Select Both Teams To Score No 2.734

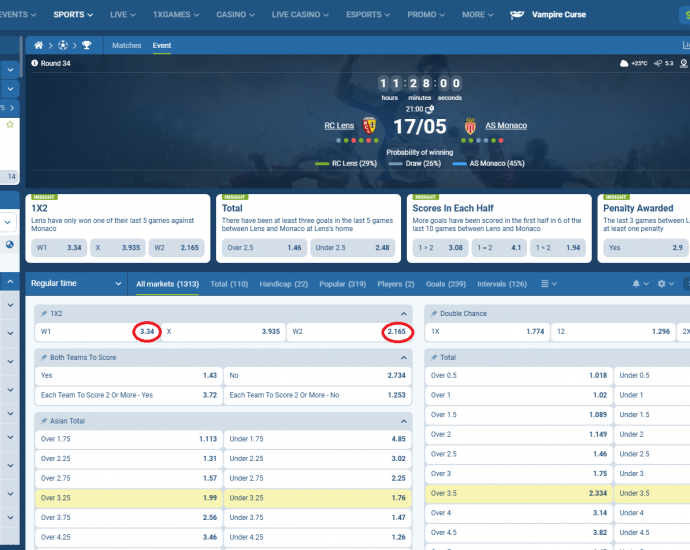pyautogui.click(x=318, y=376)
